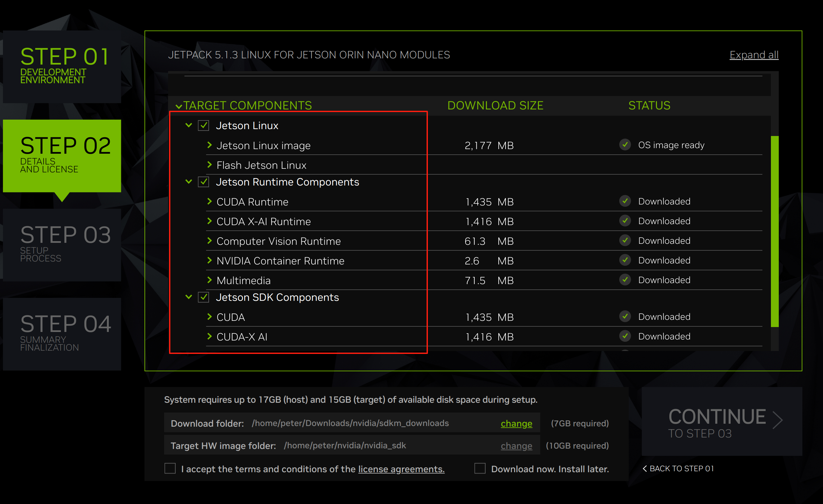Click Downloaded check icon for CUDA Runtime row
This screenshot has width=823, height=504.
(x=624, y=201)
